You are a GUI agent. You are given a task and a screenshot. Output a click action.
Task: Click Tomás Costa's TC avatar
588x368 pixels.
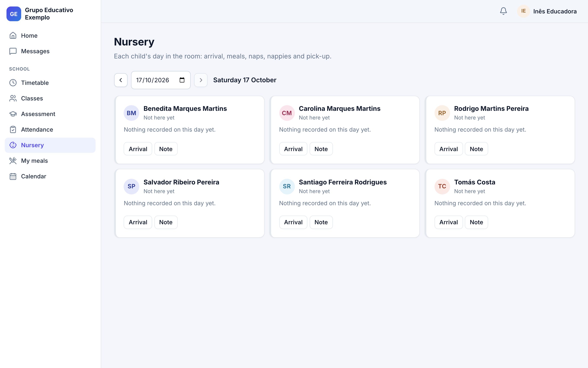442,186
